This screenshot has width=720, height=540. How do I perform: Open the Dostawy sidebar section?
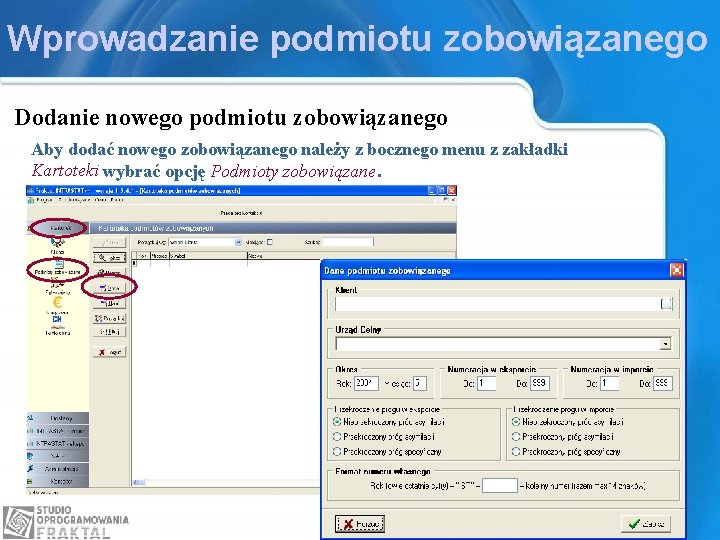[x=58, y=418]
